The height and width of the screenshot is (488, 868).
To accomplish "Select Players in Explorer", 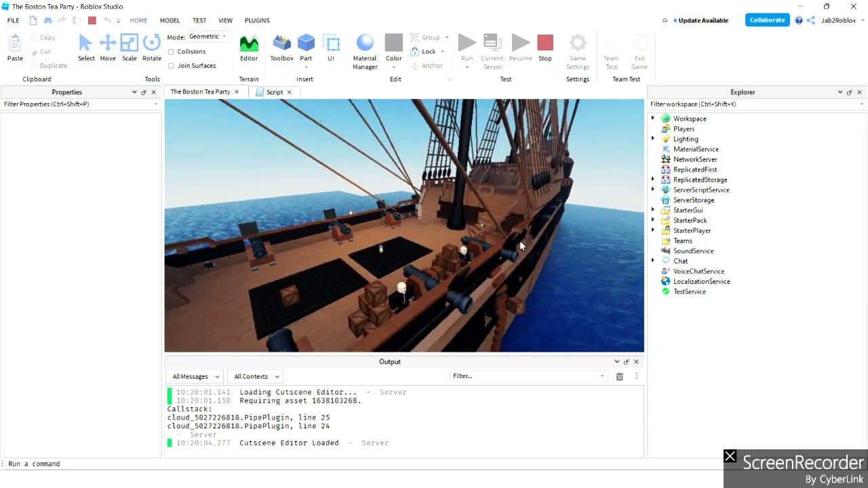I will (684, 129).
